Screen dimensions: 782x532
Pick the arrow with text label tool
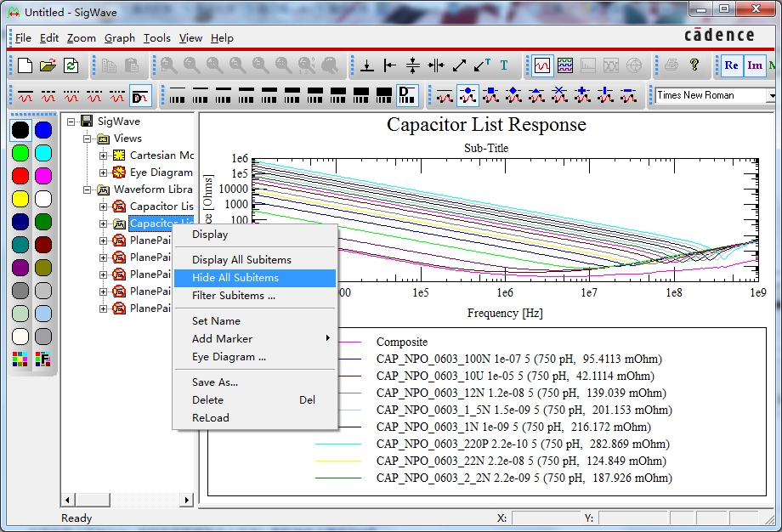[x=482, y=65]
